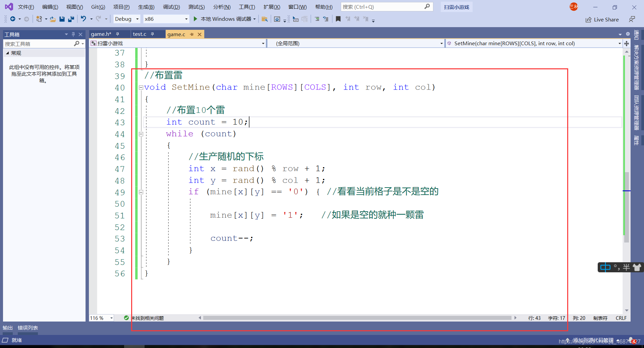Open a file with the folder icon
644x348 pixels.
(x=53, y=19)
